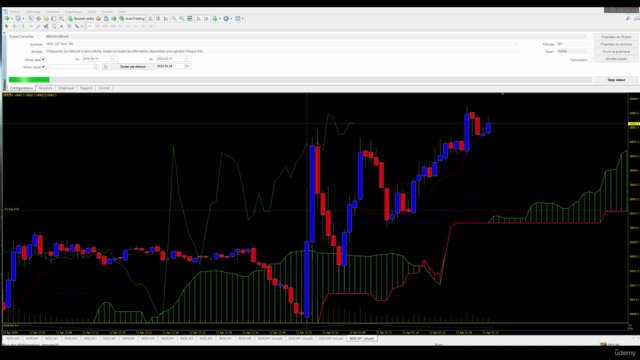Screen dimensions: 640x360
Task: Open the Période dropdown
Action: pyautogui.click(x=589, y=44)
